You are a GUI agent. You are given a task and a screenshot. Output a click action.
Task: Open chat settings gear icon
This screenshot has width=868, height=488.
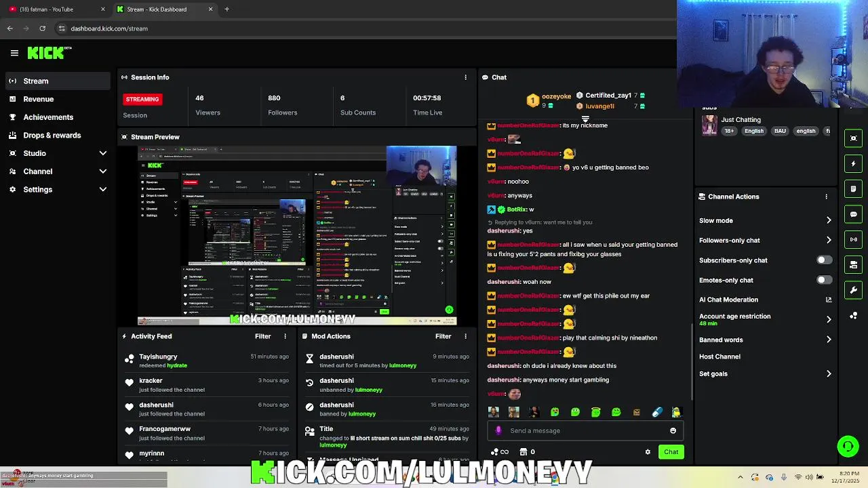point(648,452)
